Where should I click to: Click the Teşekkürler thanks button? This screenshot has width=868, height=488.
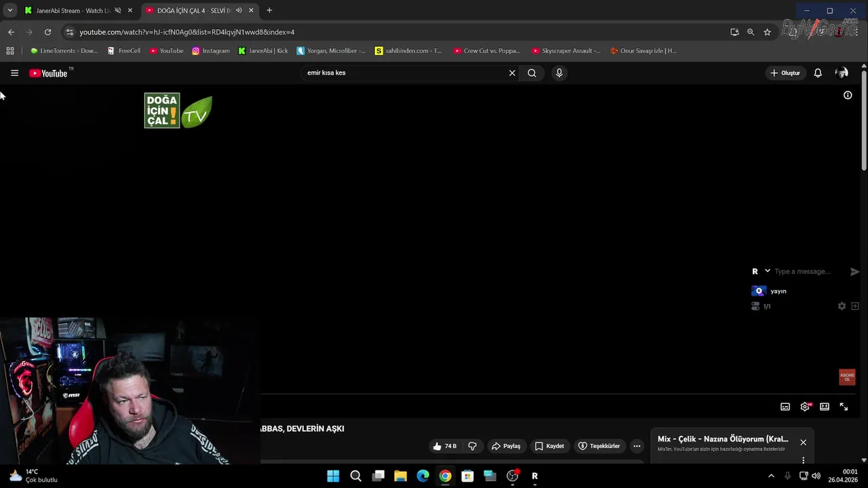coord(600,446)
